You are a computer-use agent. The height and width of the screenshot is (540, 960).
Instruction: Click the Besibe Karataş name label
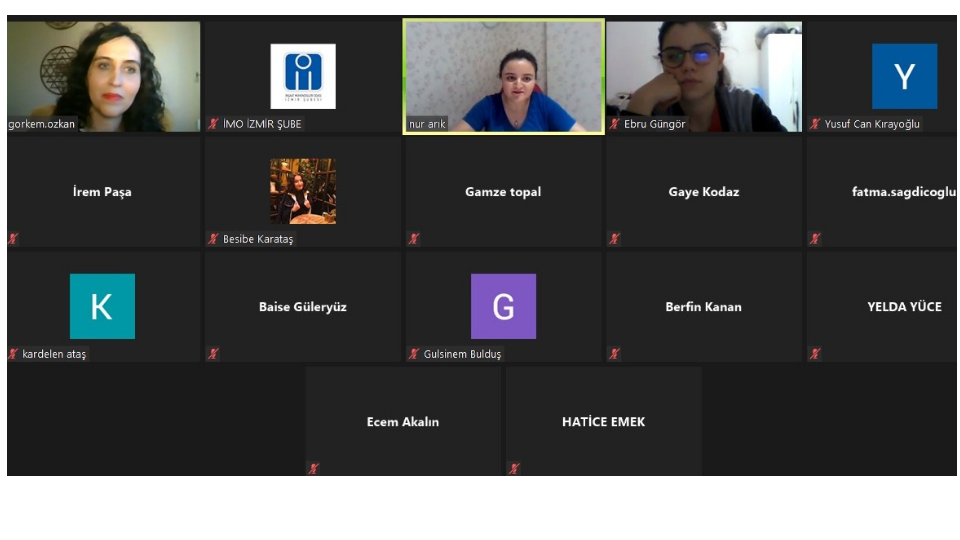258,239
